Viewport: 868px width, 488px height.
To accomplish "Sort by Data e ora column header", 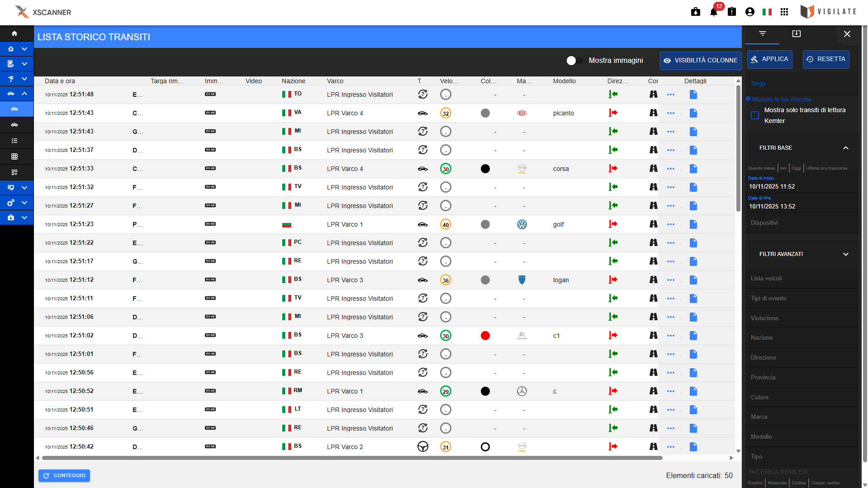I will click(60, 81).
